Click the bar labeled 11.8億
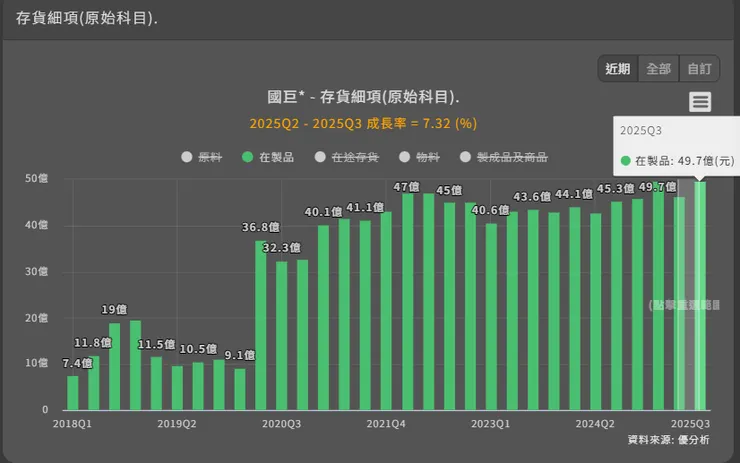740x463 pixels. click(x=93, y=383)
